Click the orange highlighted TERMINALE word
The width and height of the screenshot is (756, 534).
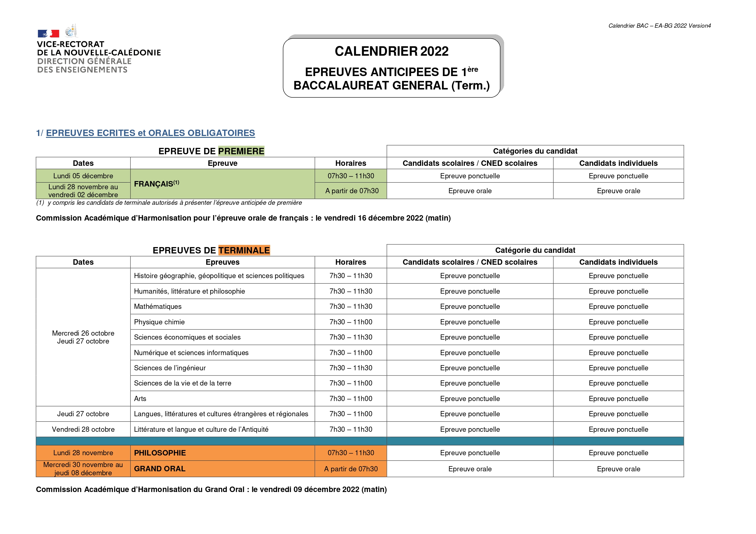coord(244,250)
